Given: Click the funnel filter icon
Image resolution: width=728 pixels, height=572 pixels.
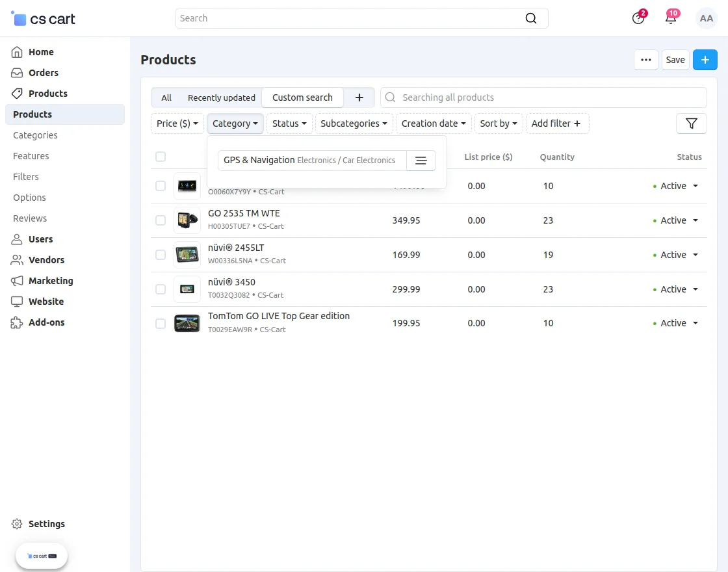Looking at the screenshot, I should (691, 123).
